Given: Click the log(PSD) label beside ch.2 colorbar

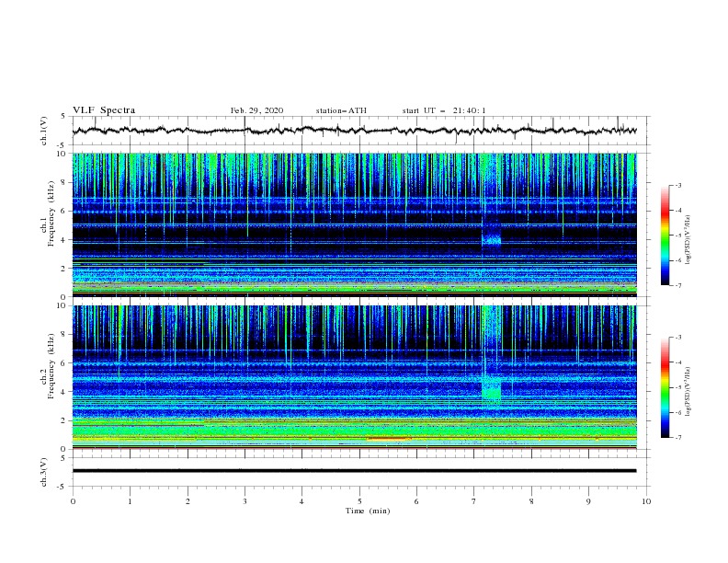Looking at the screenshot, I should (x=688, y=391).
